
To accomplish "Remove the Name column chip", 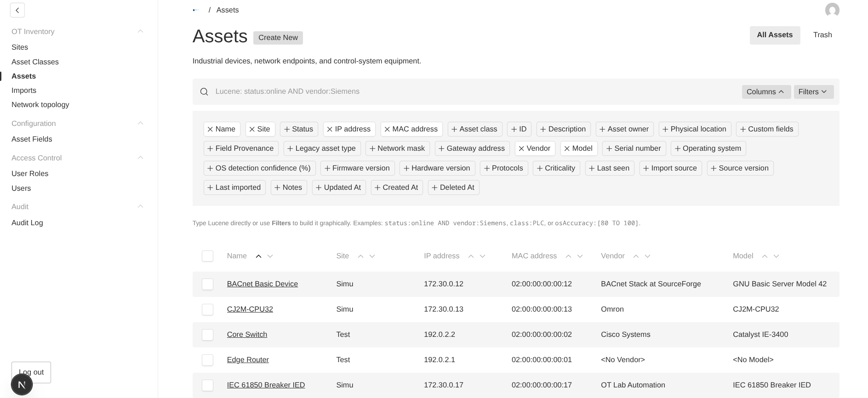I will point(222,129).
